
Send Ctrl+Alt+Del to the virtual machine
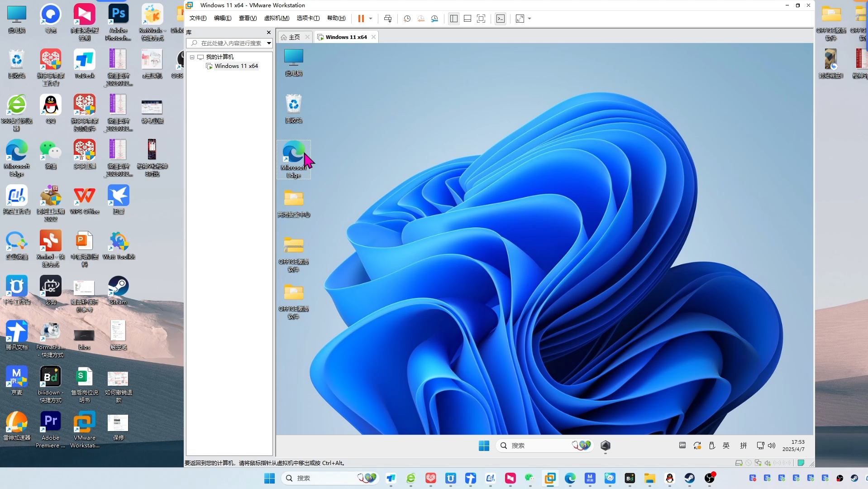point(388,19)
